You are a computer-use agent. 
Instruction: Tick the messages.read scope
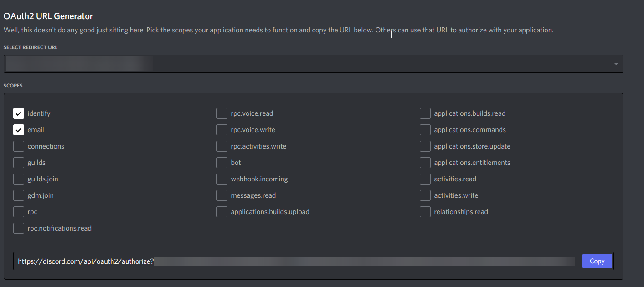(222, 195)
